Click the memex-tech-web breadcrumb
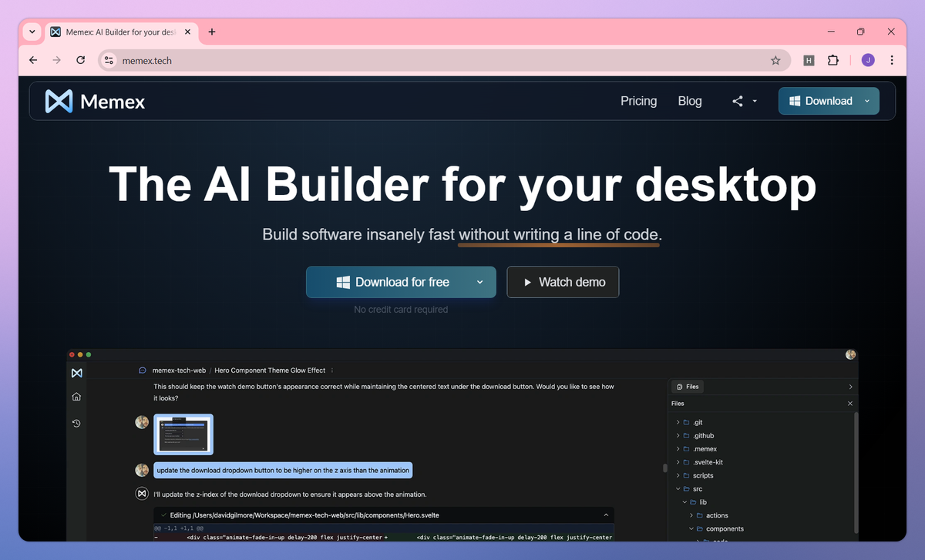 click(x=178, y=371)
